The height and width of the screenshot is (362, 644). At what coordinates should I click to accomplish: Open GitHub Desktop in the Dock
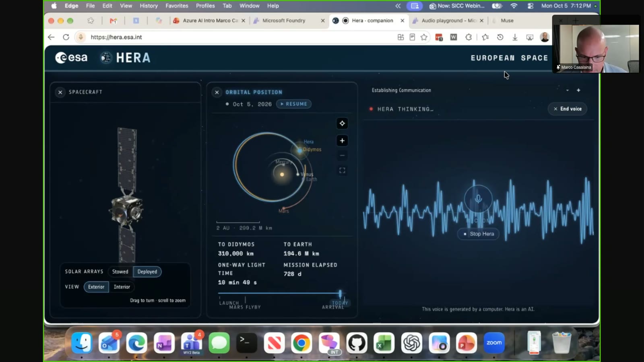tap(357, 343)
